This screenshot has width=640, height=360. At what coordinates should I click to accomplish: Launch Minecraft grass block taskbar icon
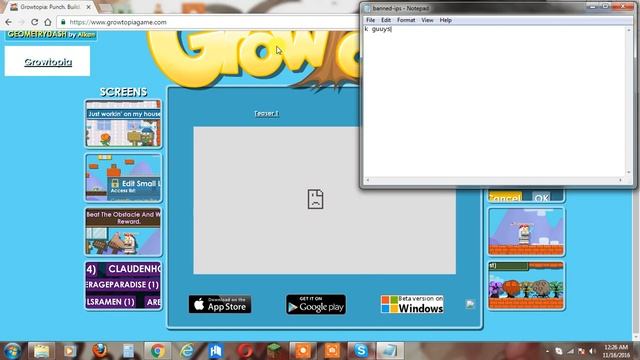pos(274,351)
